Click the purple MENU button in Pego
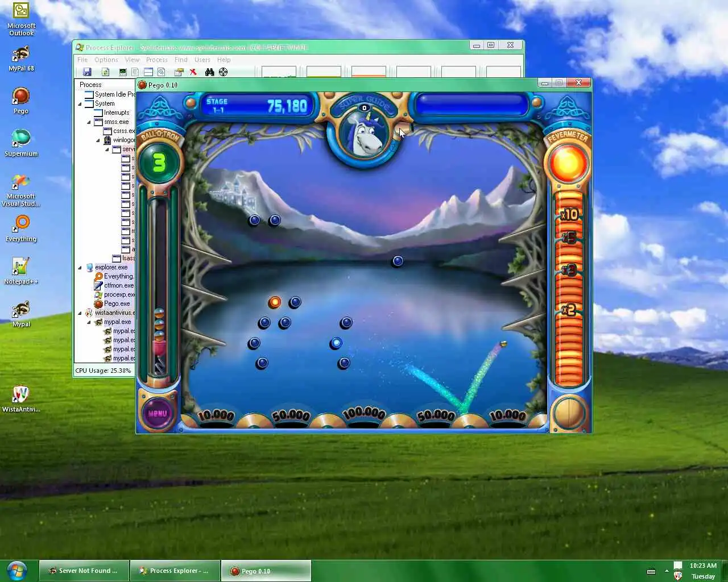Image resolution: width=728 pixels, height=582 pixels. click(x=158, y=413)
